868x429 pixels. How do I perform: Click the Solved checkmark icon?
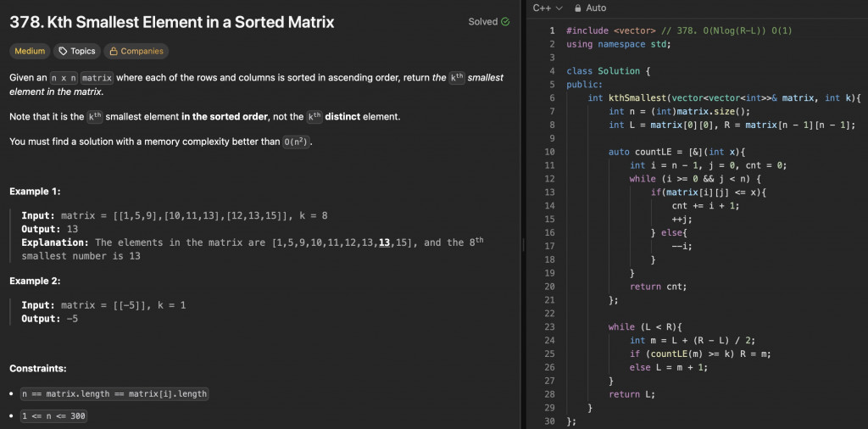506,22
